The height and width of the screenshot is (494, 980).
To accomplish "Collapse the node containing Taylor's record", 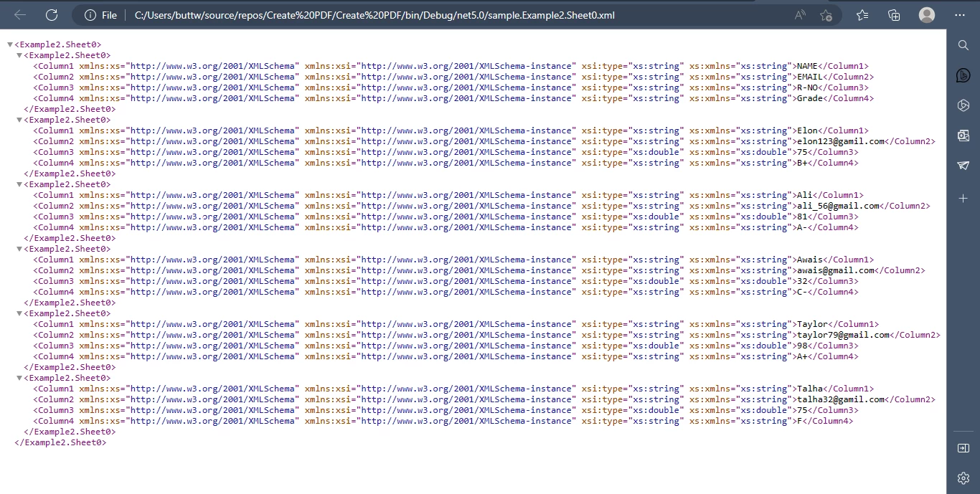I will pos(19,313).
